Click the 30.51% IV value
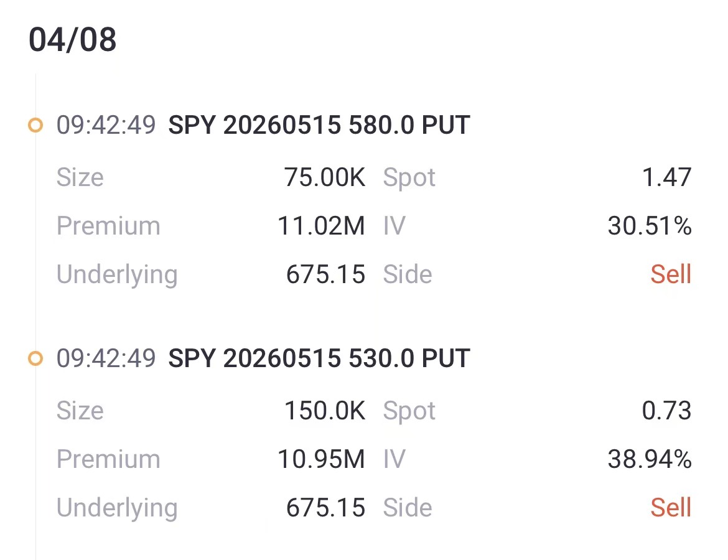728x560 pixels. [650, 226]
